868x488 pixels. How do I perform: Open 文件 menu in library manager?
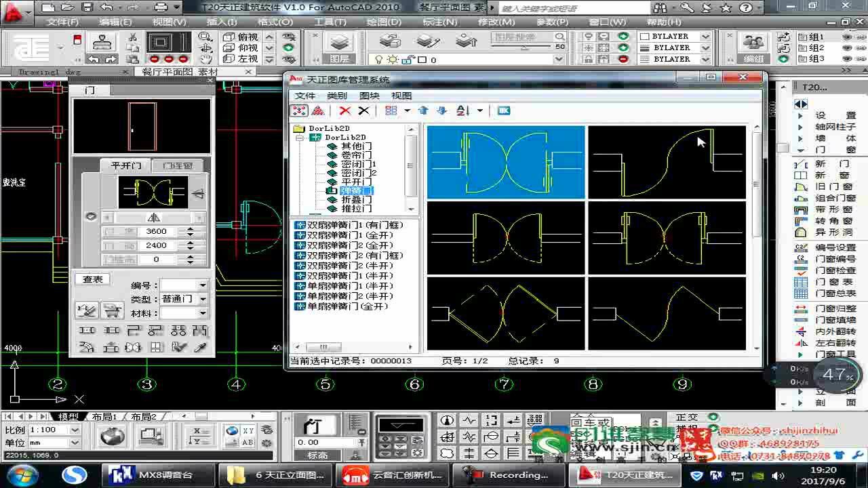(x=305, y=96)
